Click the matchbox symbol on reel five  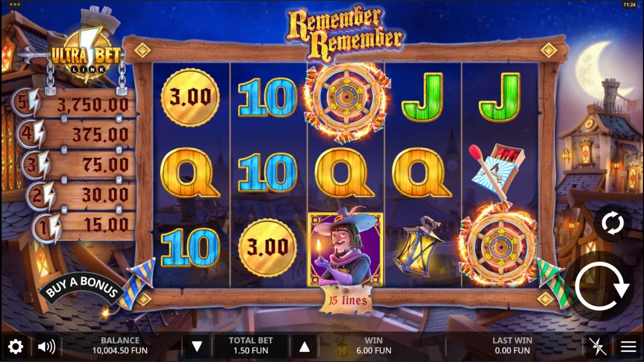tap(498, 171)
